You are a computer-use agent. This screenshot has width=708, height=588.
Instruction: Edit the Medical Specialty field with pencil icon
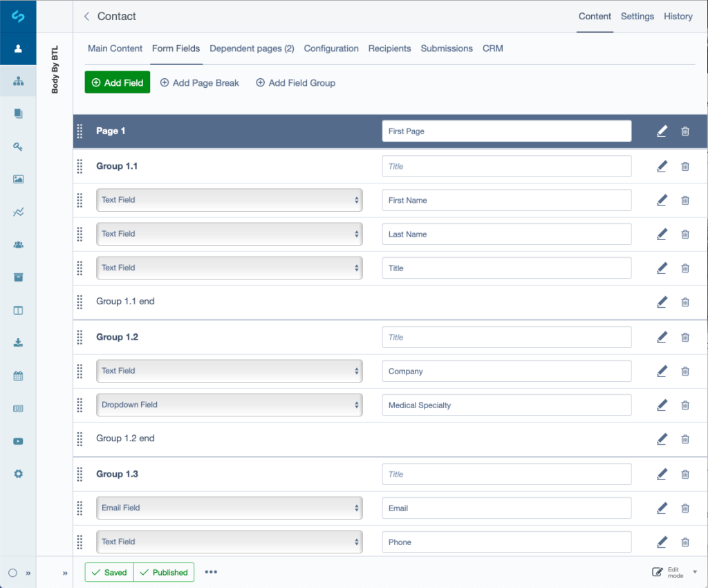[x=662, y=405]
